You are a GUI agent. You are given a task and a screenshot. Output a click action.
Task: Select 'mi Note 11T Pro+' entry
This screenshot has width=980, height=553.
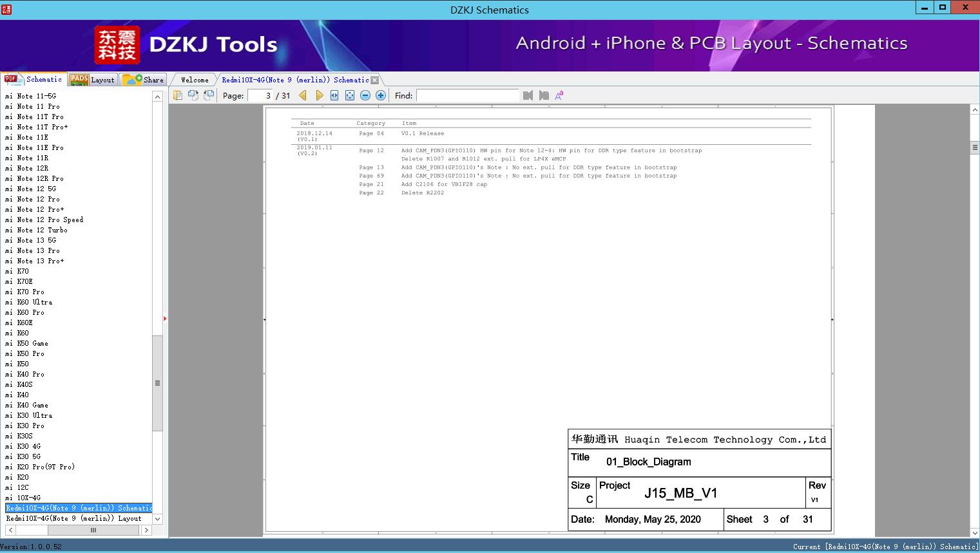[36, 127]
